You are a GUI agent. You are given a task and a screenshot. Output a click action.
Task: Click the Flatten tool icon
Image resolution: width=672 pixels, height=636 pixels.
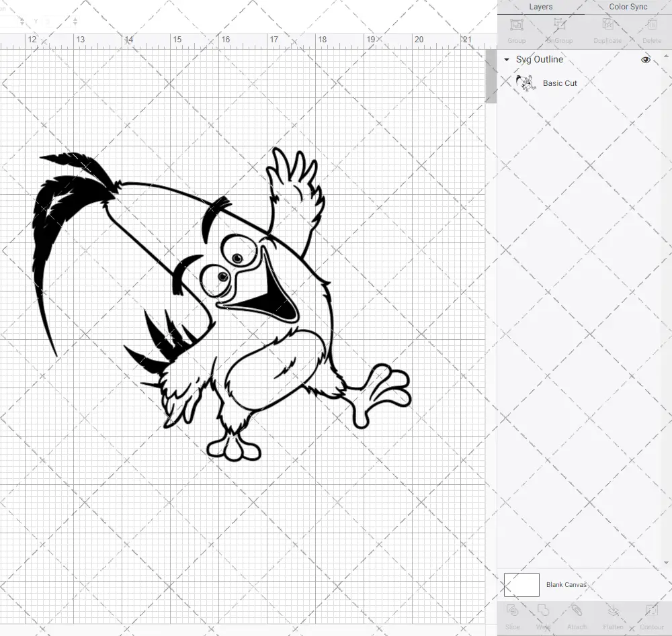[x=614, y=610]
